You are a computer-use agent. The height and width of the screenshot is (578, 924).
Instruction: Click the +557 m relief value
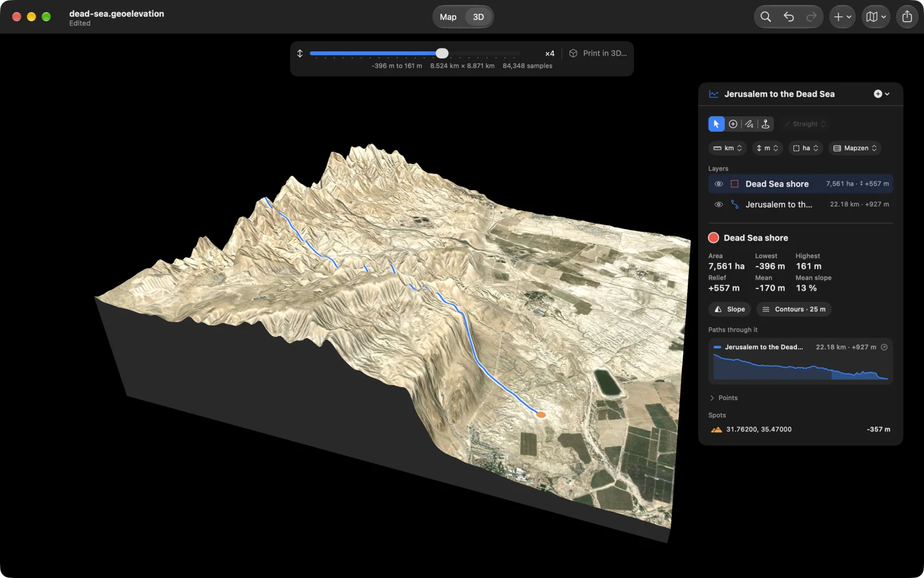724,288
